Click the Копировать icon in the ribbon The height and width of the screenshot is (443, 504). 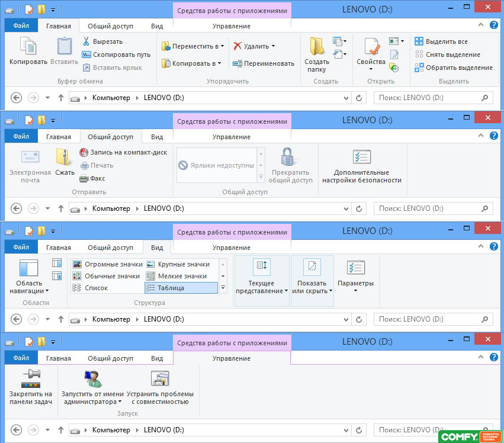click(x=28, y=46)
